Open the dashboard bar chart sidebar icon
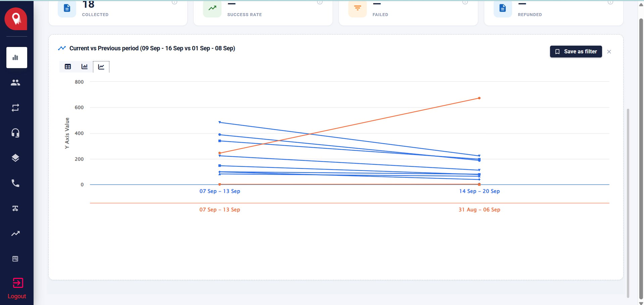Screen dimensions: 644x305 (17, 58)
